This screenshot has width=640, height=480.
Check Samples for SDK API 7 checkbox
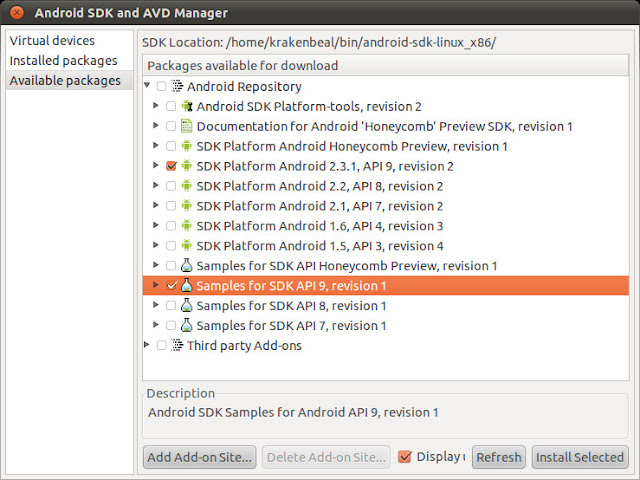(x=171, y=325)
